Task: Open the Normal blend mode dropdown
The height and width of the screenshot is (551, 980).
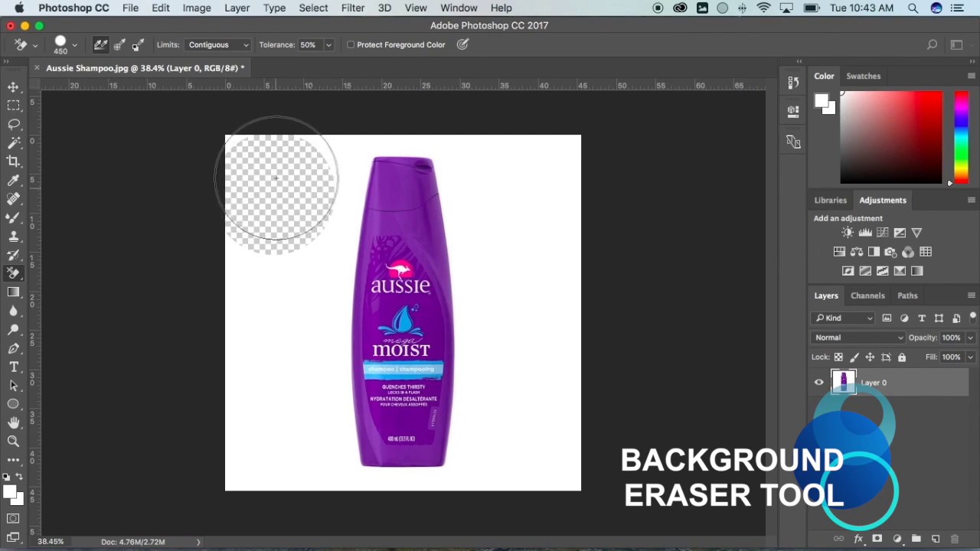Action: click(858, 337)
